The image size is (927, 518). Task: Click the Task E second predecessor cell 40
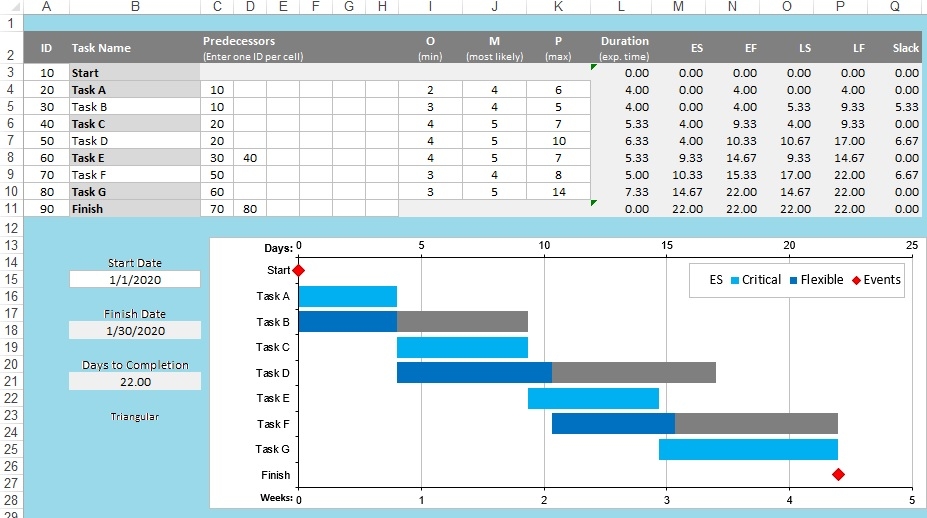(x=250, y=158)
